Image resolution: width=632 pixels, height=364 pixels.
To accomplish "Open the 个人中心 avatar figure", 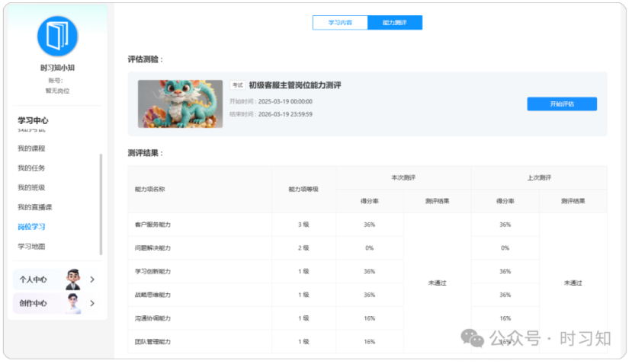I will (73, 279).
